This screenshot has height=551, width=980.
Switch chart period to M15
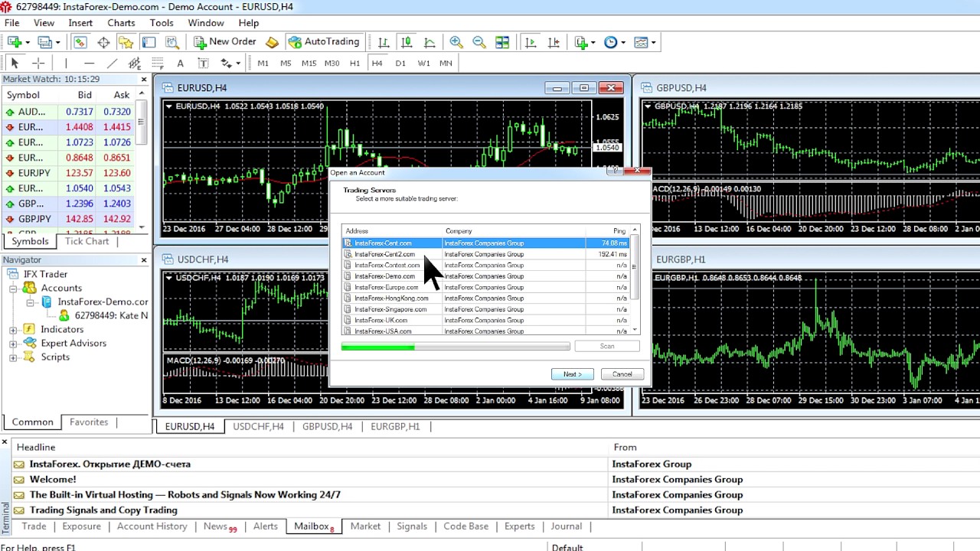coord(309,63)
